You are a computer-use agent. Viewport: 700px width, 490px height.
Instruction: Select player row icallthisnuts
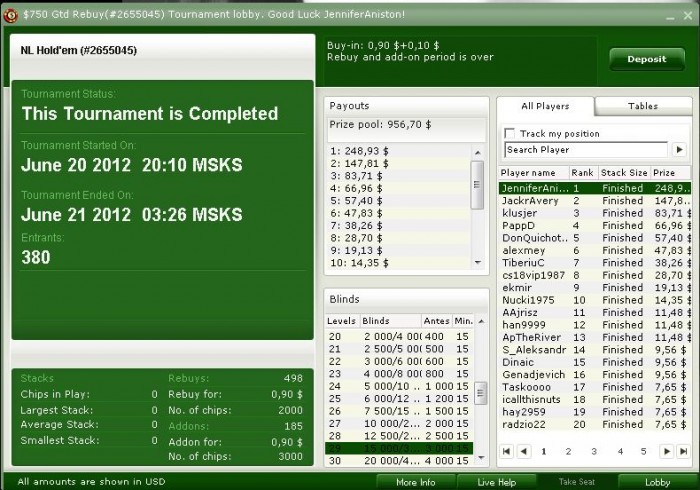coord(595,399)
